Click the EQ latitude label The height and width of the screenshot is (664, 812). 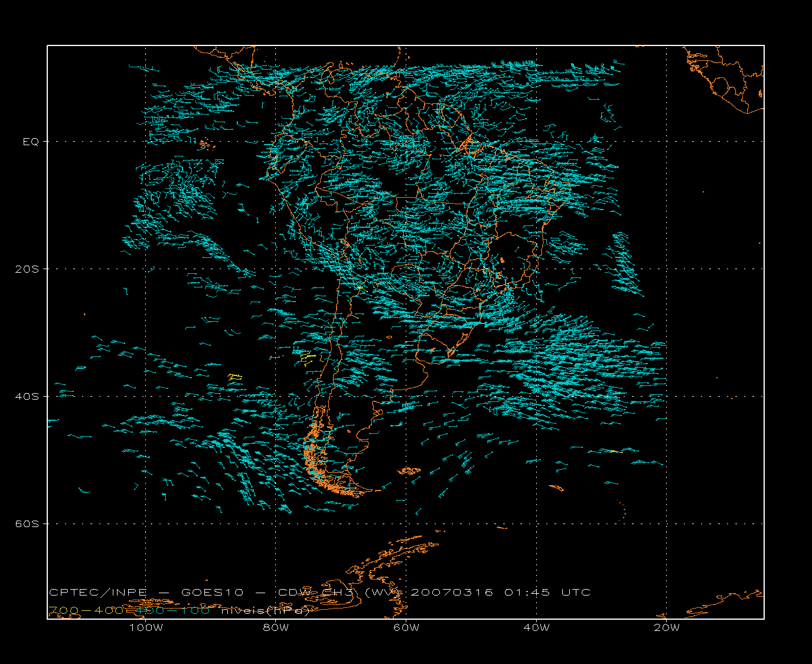pos(31,142)
